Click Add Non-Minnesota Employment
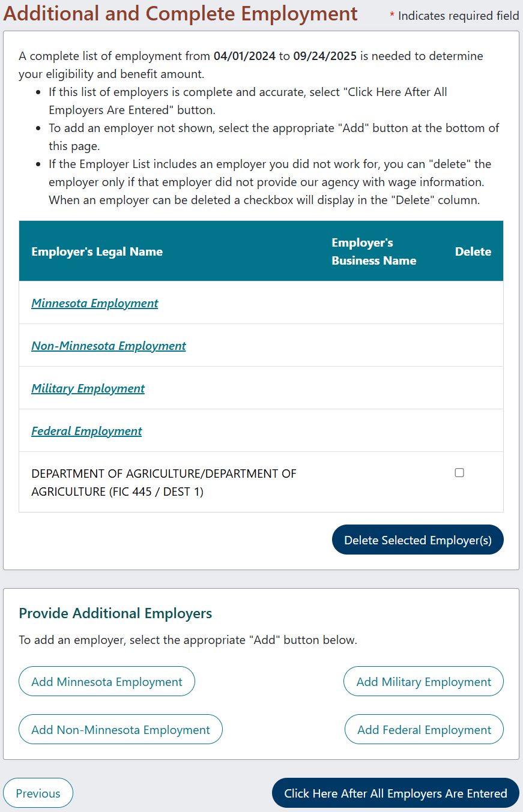 coord(120,729)
